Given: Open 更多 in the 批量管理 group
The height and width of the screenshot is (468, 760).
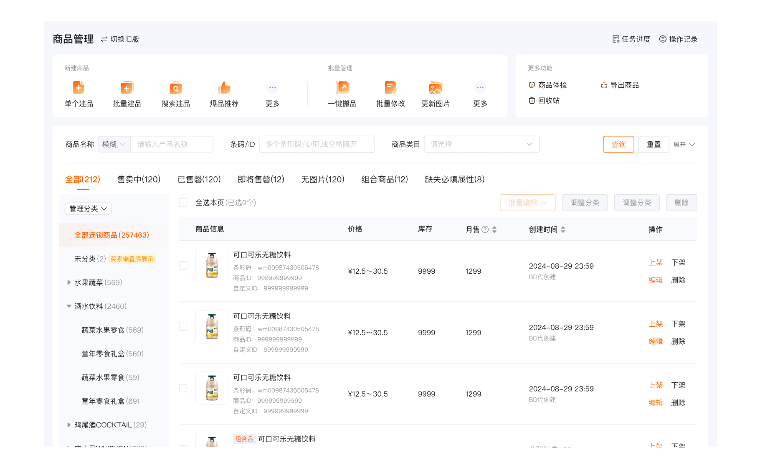Looking at the screenshot, I should (x=480, y=88).
